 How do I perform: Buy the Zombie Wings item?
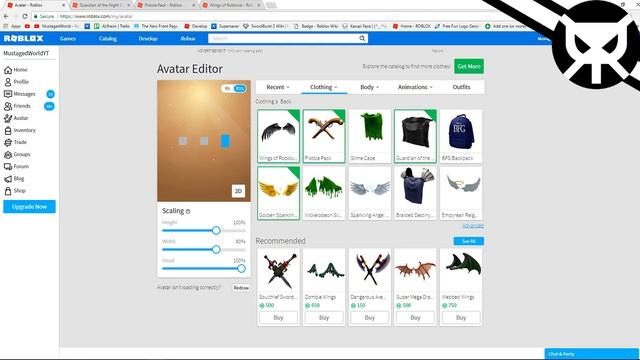[x=324, y=318]
